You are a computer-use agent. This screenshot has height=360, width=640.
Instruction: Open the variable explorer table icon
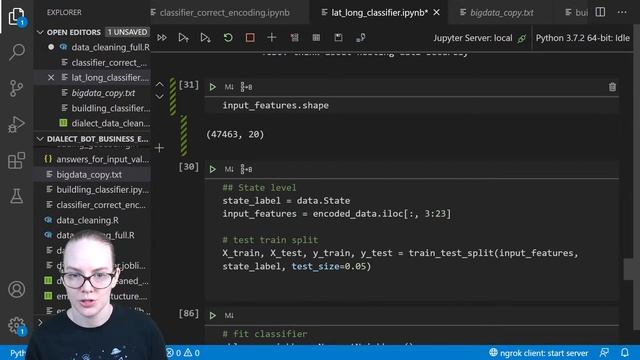[316, 38]
